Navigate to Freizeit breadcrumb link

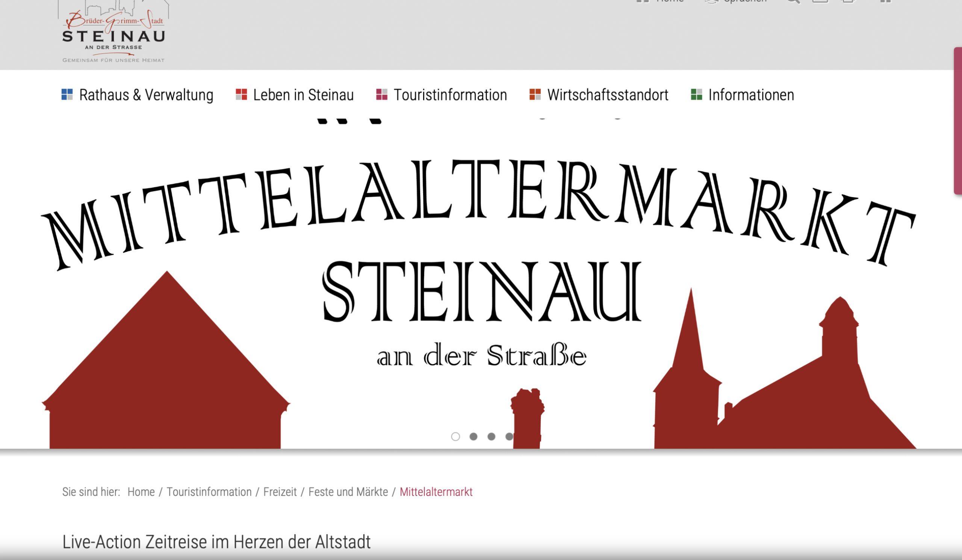[x=280, y=492]
